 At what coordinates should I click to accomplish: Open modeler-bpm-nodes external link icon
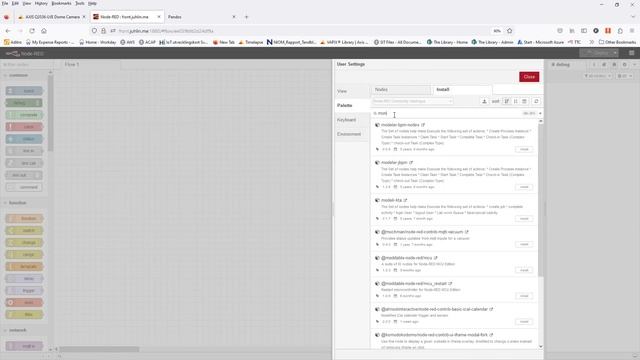point(423,125)
